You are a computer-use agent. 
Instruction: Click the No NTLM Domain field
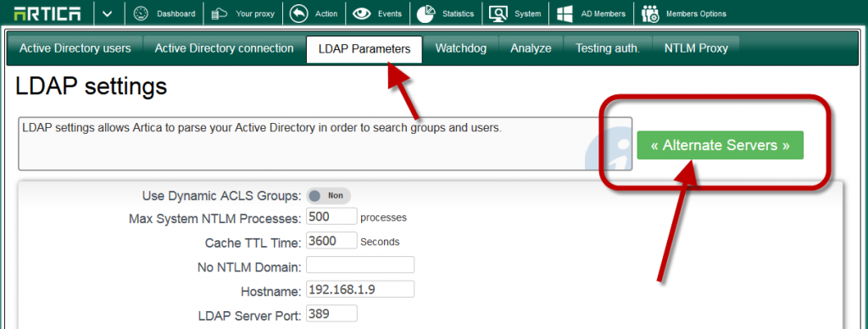pos(360,265)
